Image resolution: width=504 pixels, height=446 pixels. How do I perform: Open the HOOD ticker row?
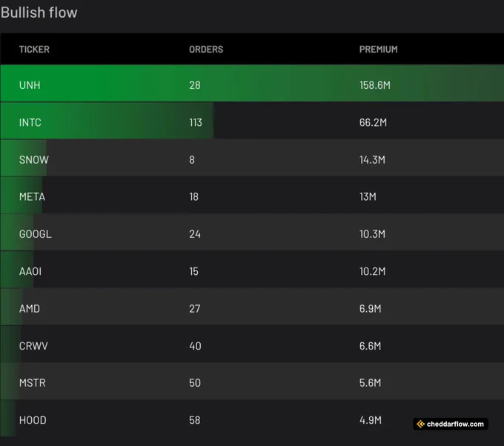coord(252,419)
